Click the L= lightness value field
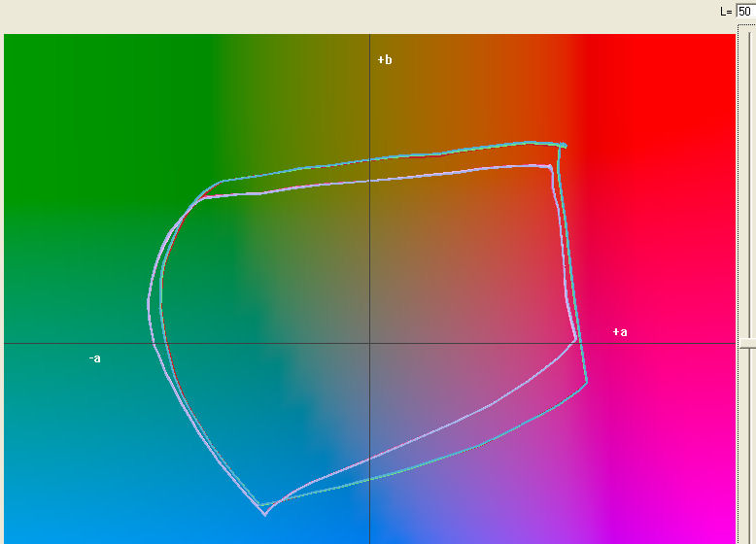 coord(745,11)
